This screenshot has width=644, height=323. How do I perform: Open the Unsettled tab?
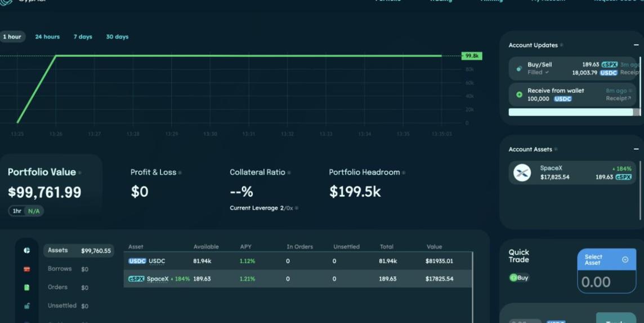[68, 306]
